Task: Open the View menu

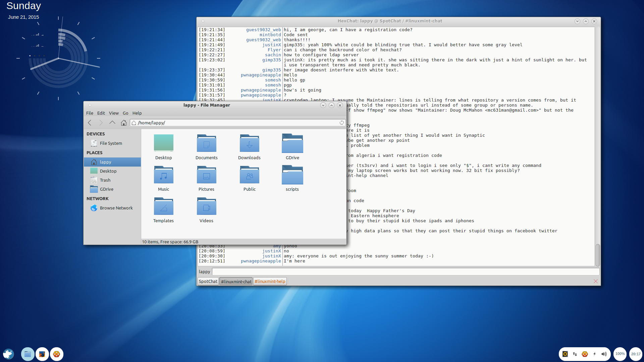Action: (114, 113)
